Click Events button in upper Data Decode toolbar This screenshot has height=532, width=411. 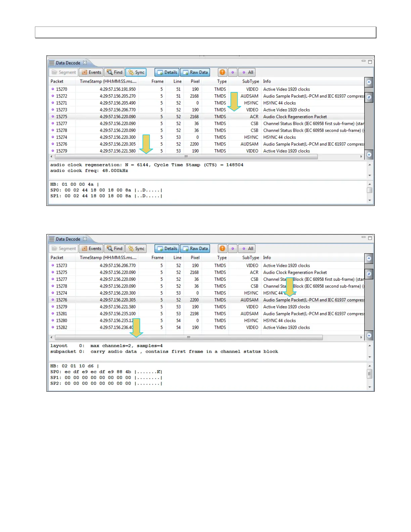coord(91,72)
